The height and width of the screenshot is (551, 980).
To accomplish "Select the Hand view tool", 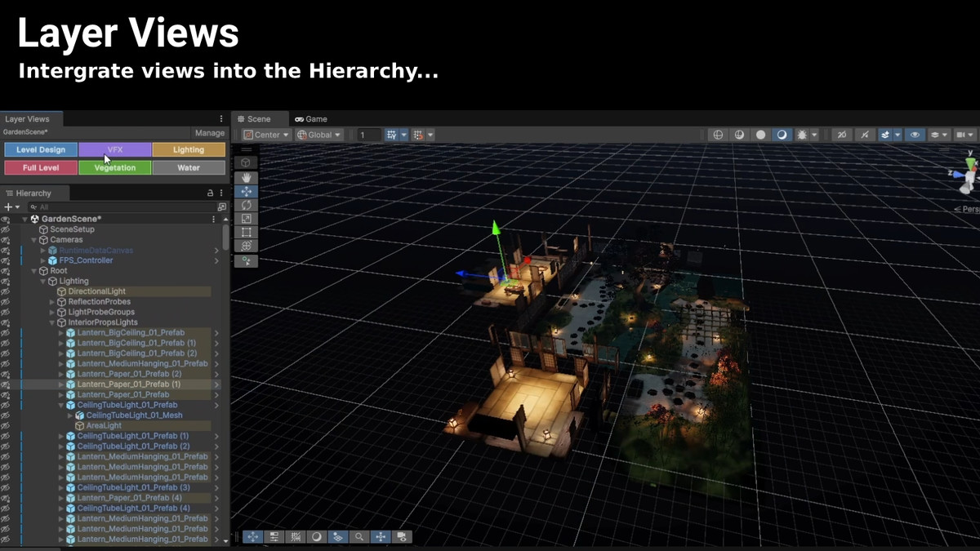I will point(246,178).
